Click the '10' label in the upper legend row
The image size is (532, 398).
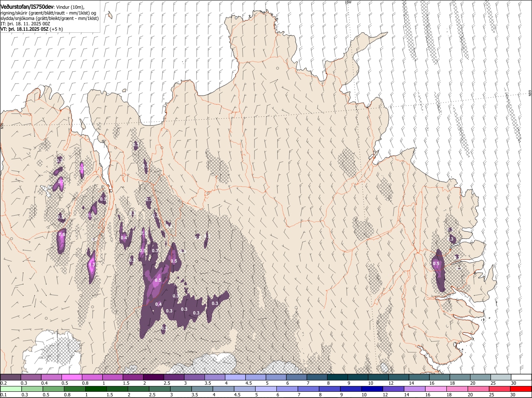(x=370, y=383)
